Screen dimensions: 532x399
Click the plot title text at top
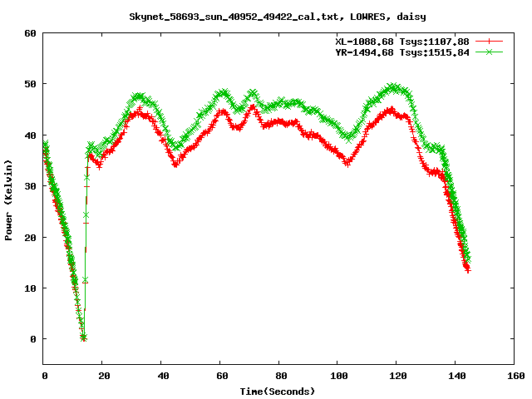(267, 17)
